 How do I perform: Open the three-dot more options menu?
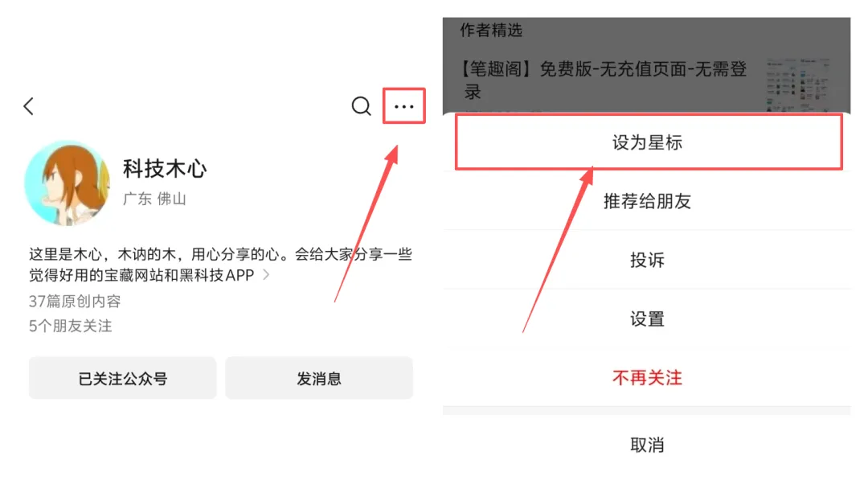[404, 106]
